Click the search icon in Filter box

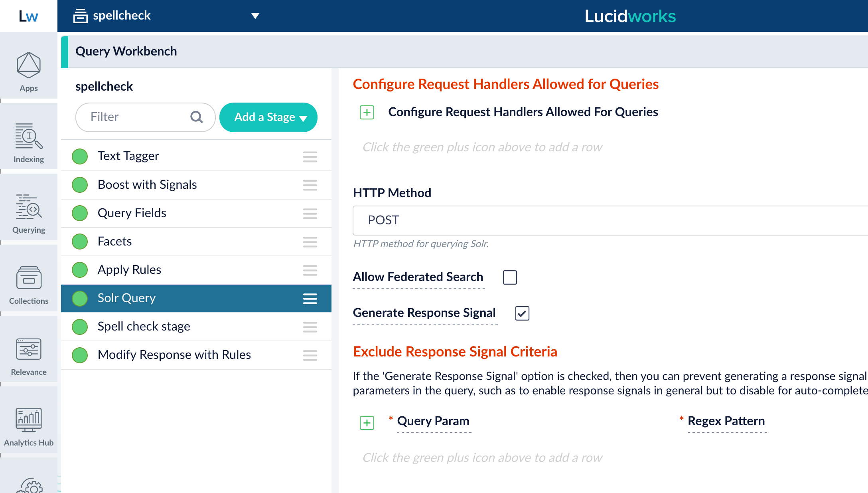pyautogui.click(x=197, y=117)
